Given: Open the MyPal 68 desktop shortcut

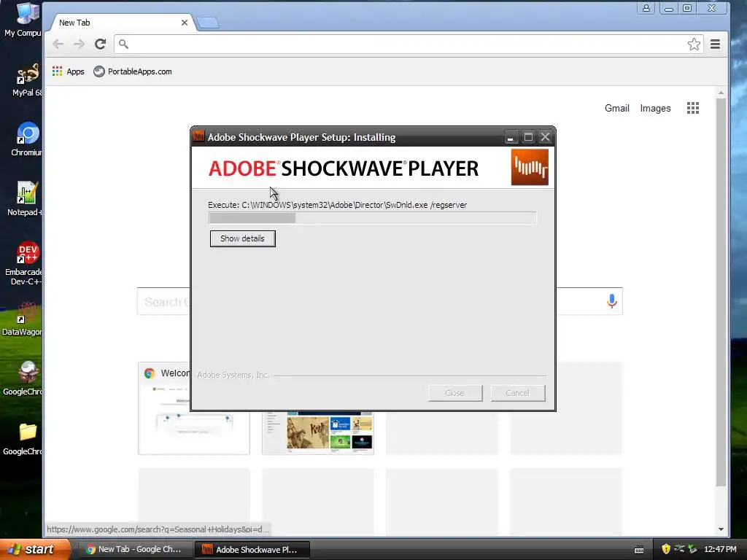Looking at the screenshot, I should [26, 79].
